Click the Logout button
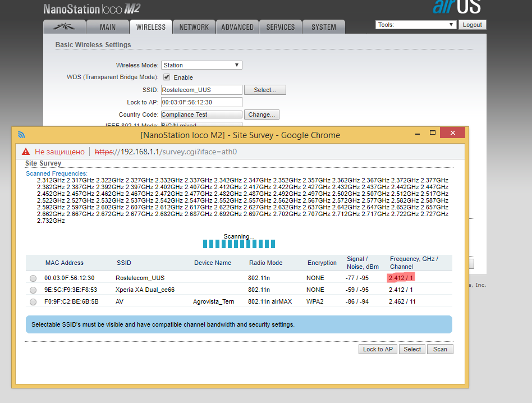This screenshot has height=403, width=532. pos(473,25)
